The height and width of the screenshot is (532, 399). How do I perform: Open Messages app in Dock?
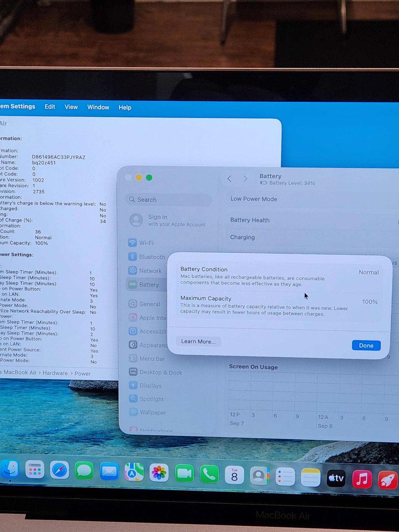pos(84,471)
